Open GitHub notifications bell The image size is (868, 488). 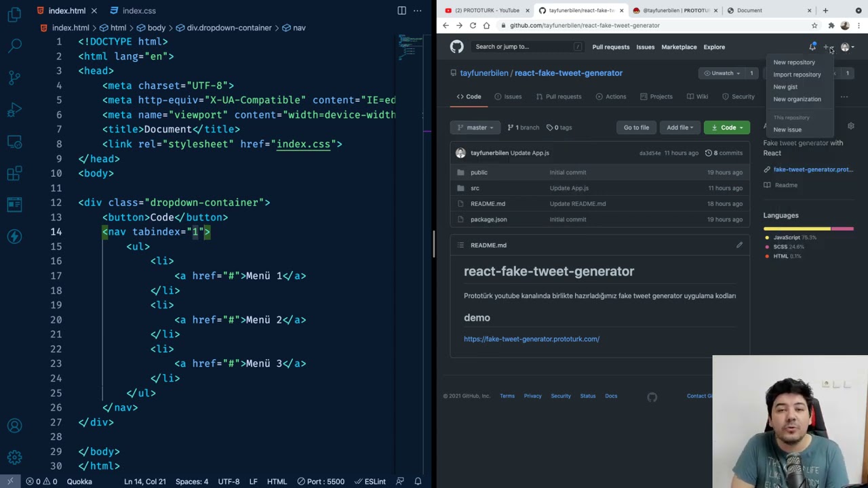812,47
